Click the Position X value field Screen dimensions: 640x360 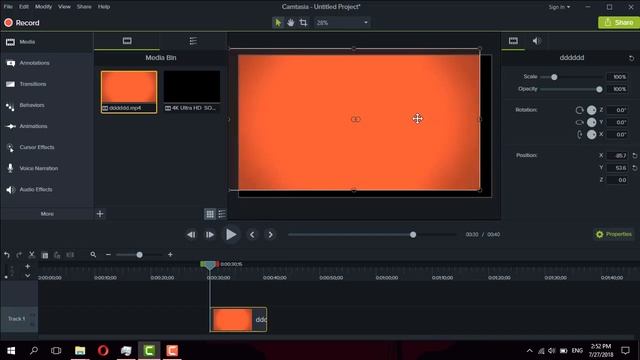coord(617,156)
